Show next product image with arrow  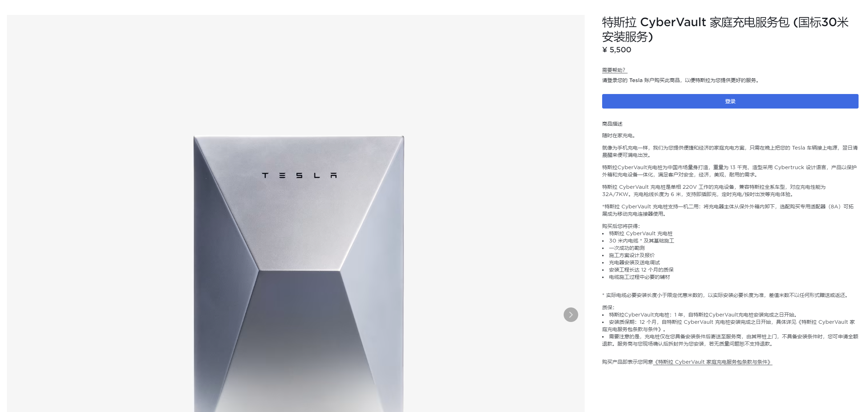coord(571,315)
